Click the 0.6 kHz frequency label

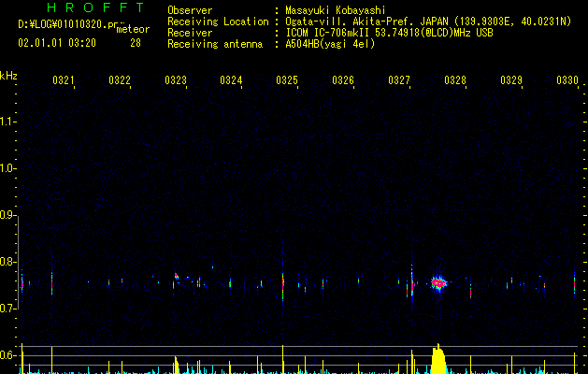pos(7,355)
